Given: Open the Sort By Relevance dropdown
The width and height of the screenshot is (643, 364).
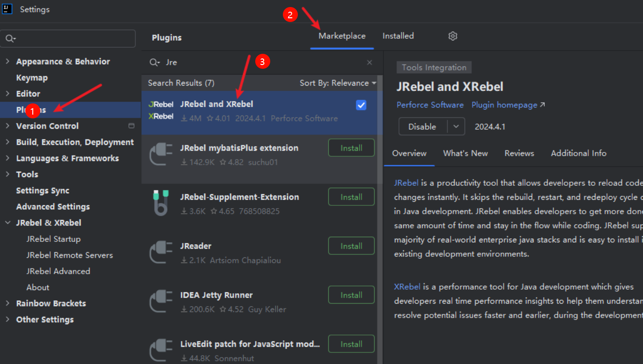Looking at the screenshot, I should tap(338, 83).
